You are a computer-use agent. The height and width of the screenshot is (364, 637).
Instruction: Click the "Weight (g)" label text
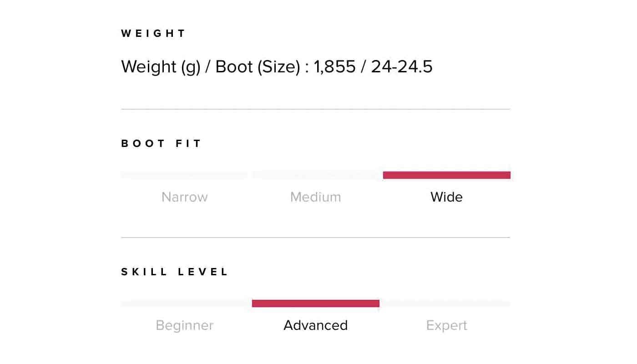[x=161, y=67]
